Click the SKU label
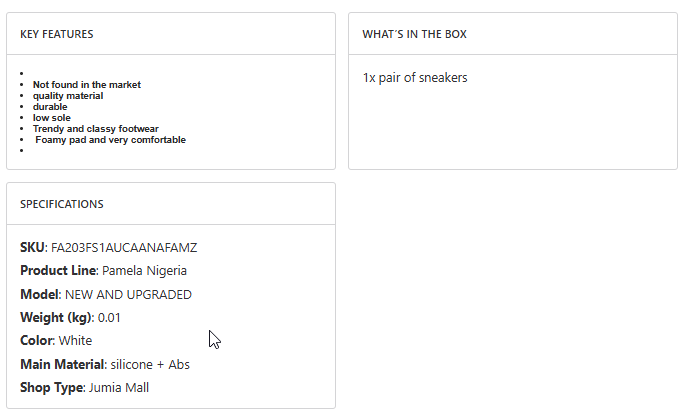Image resolution: width=687 pixels, height=420 pixels. [x=32, y=247]
